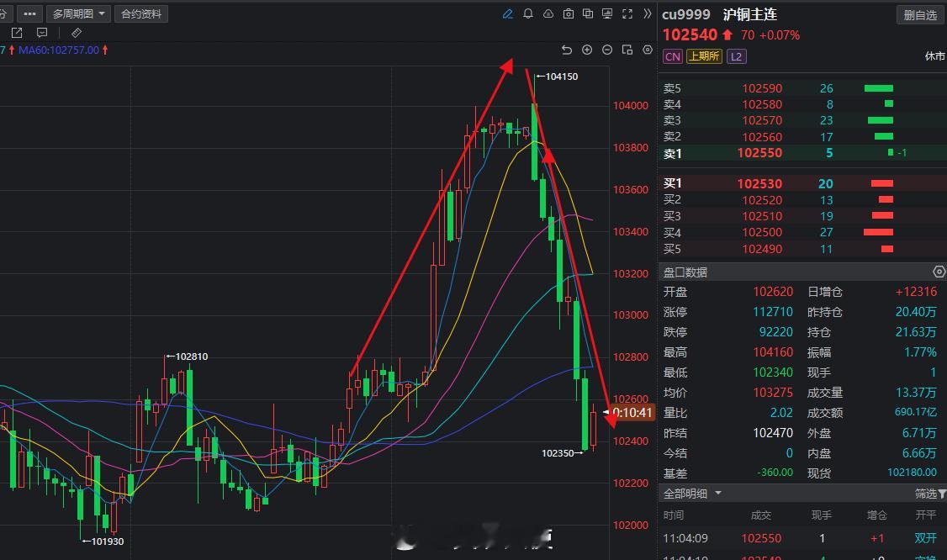The width and height of the screenshot is (947, 560).
Task: Undo the last chart action
Action: coord(567,50)
